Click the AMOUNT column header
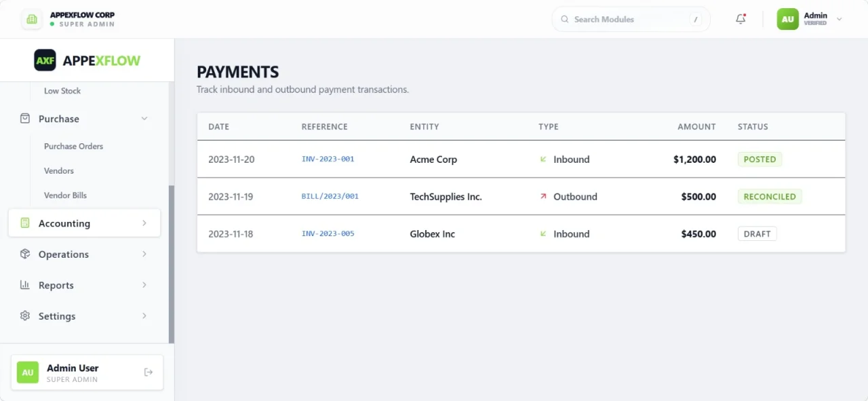Screen dimensions: 868x401 pos(696,127)
